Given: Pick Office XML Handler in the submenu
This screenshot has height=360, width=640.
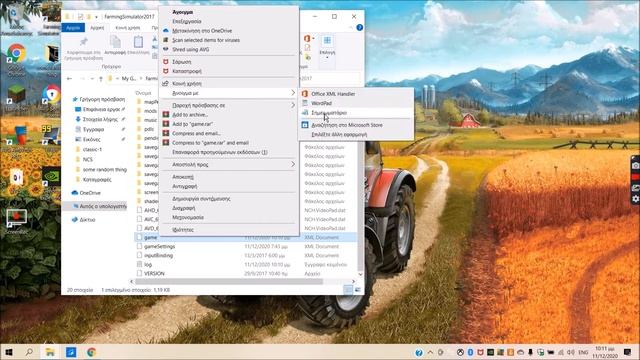Looking at the screenshot, I should [333, 94].
